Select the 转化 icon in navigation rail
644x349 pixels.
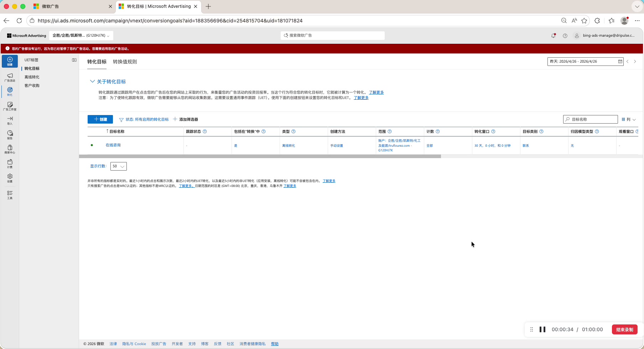10,92
